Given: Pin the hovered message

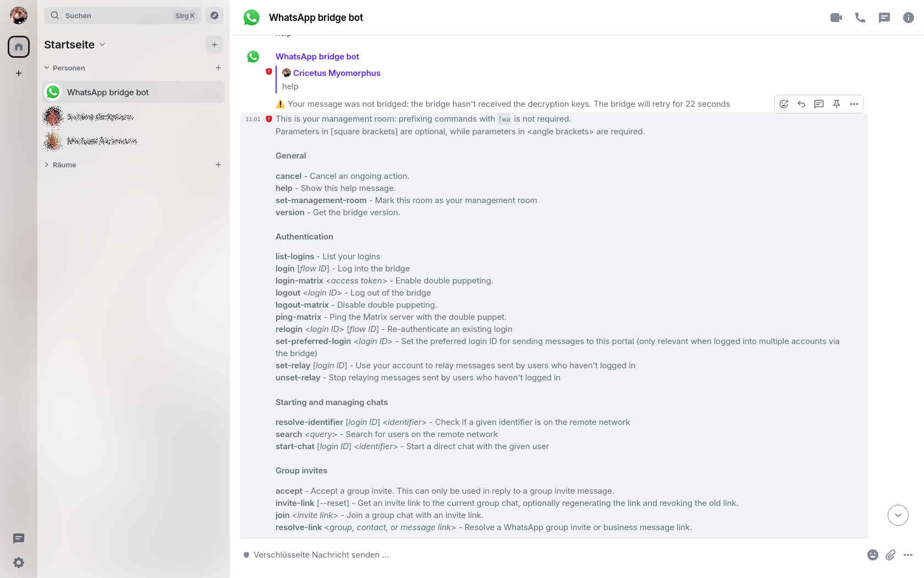Looking at the screenshot, I should [837, 104].
